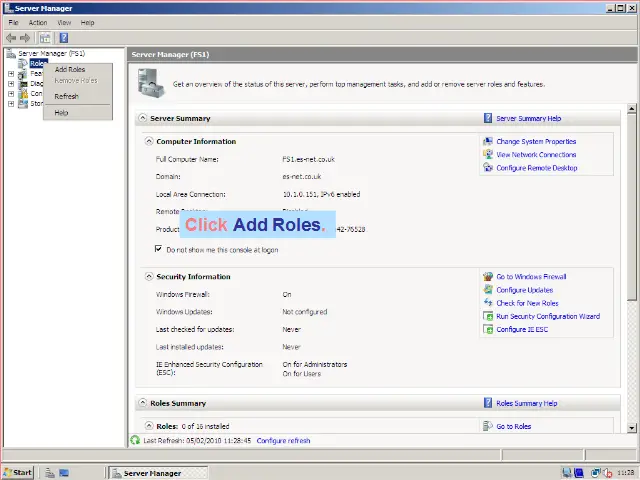Viewport: 640px width, 480px height.
Task: Collapse the Security Information section
Action: pyautogui.click(x=149, y=276)
